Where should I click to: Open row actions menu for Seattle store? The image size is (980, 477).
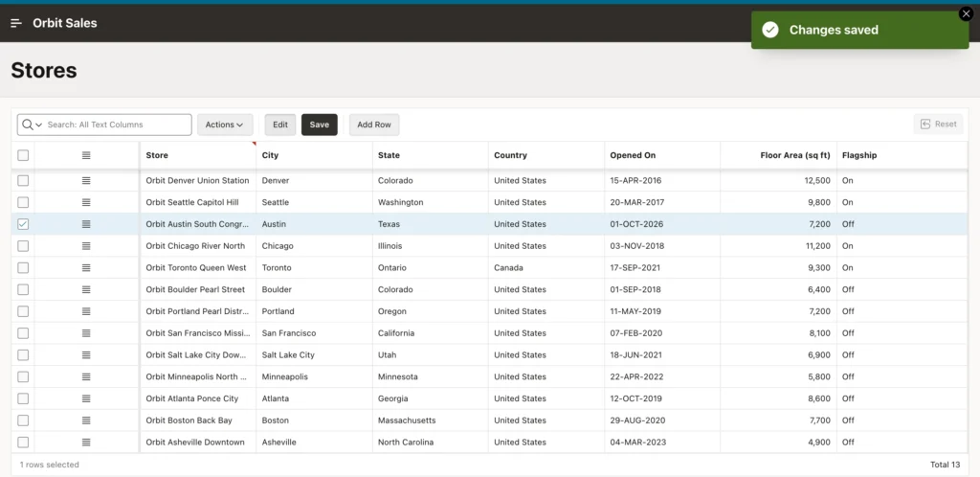(x=86, y=202)
